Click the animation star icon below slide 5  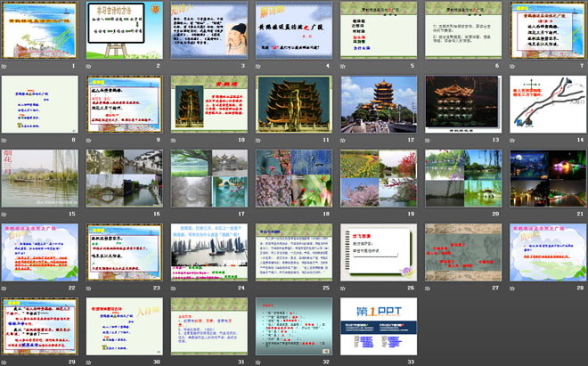[343, 65]
